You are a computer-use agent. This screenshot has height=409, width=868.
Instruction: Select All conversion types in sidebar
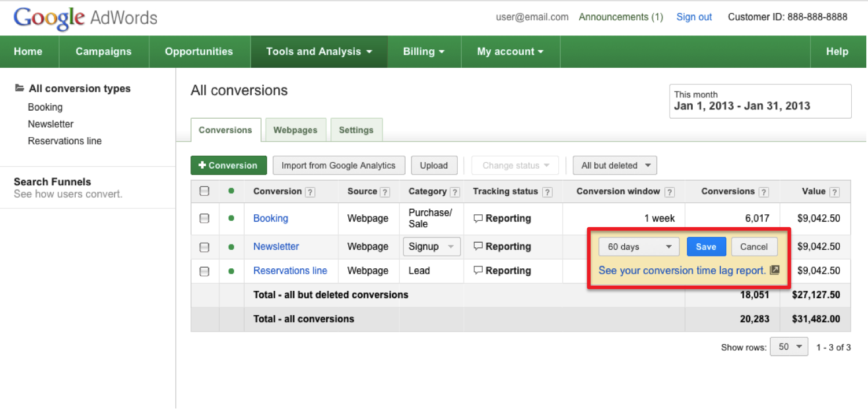click(x=80, y=89)
